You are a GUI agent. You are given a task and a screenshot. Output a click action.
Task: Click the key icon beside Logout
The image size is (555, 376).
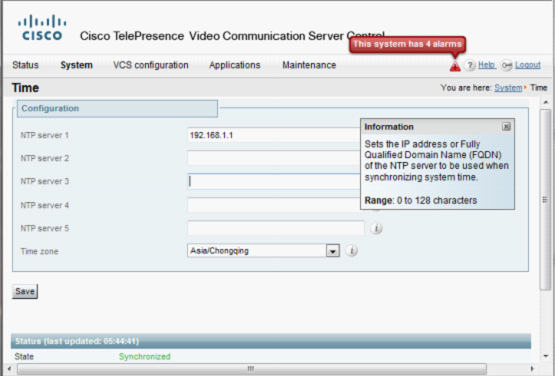(x=507, y=65)
